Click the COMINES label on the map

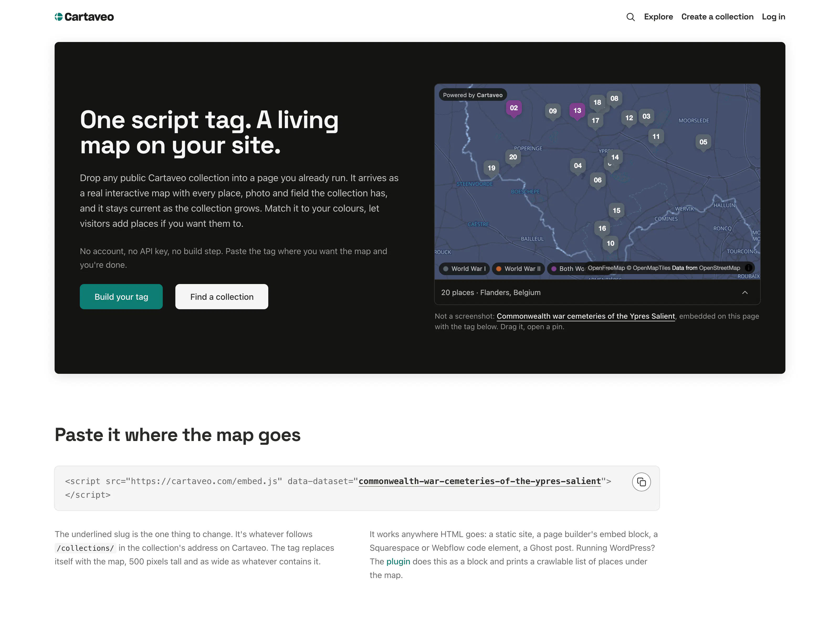pyautogui.click(x=666, y=219)
